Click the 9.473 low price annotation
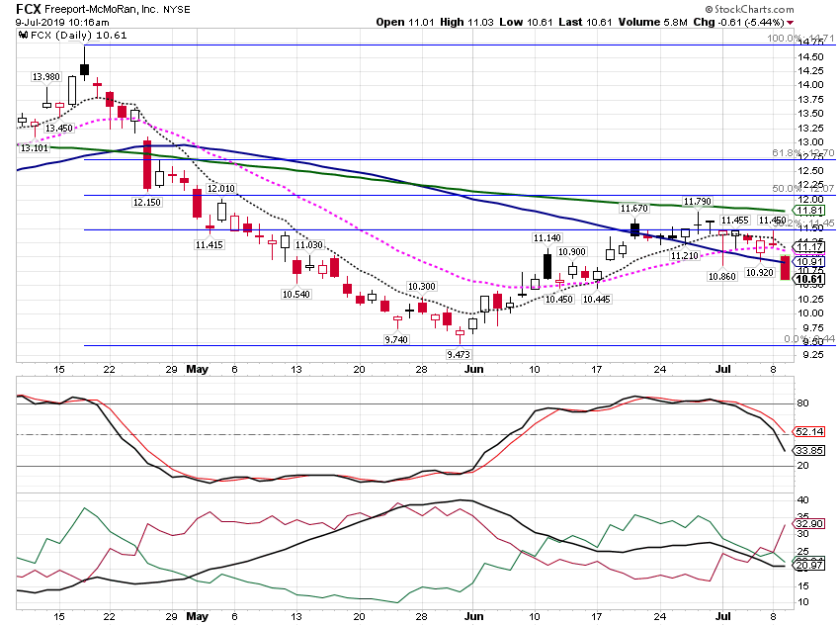 coord(458,354)
